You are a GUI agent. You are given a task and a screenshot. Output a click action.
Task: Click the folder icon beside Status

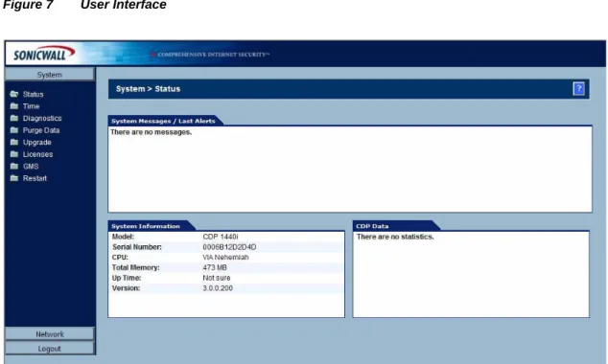click(14, 94)
